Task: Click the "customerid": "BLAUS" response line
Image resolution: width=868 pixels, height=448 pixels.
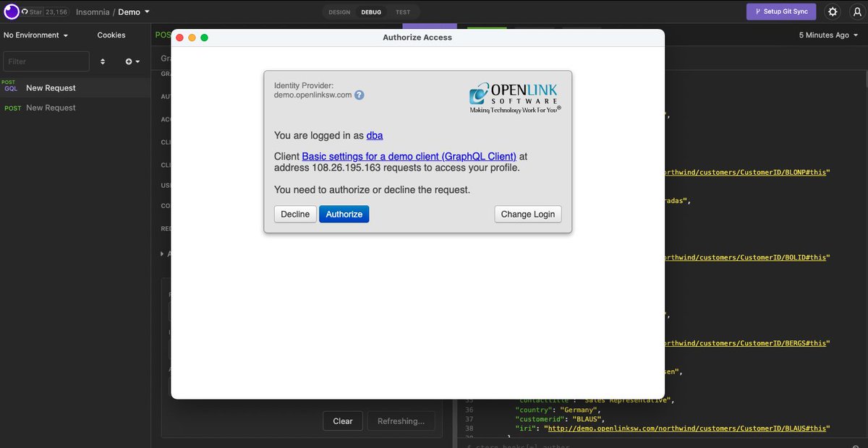Action: point(560,419)
